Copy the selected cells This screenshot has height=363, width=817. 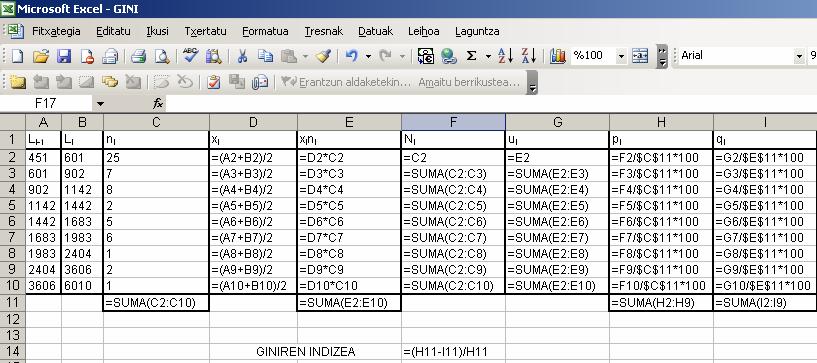(265, 56)
